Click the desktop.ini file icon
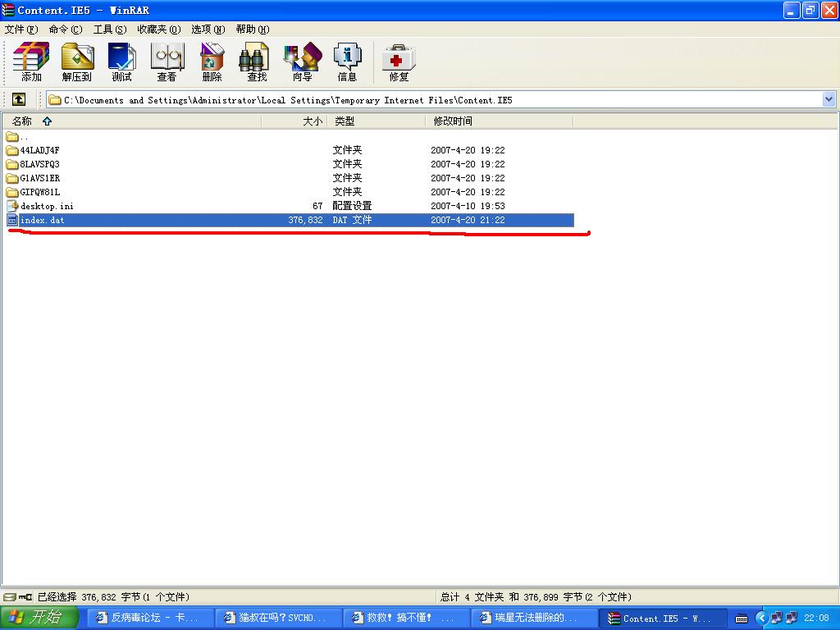 click(12, 206)
